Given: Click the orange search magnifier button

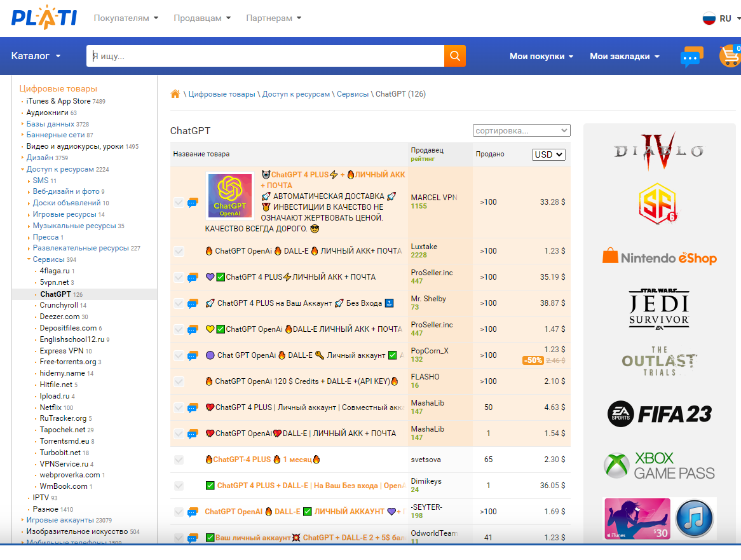Looking at the screenshot, I should 454,56.
